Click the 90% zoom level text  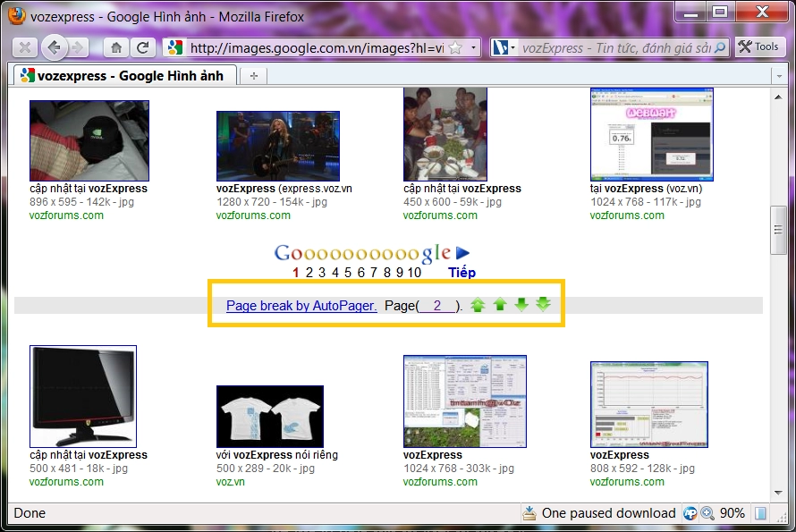point(732,513)
